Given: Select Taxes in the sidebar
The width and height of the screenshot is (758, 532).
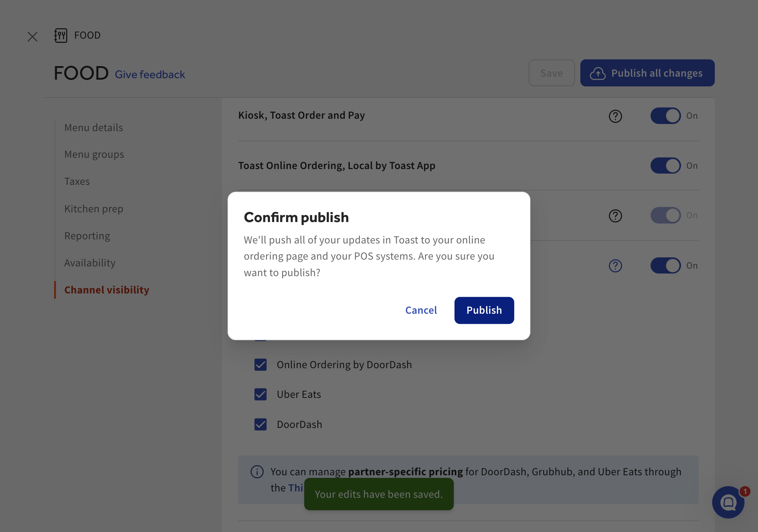Looking at the screenshot, I should coord(77,181).
